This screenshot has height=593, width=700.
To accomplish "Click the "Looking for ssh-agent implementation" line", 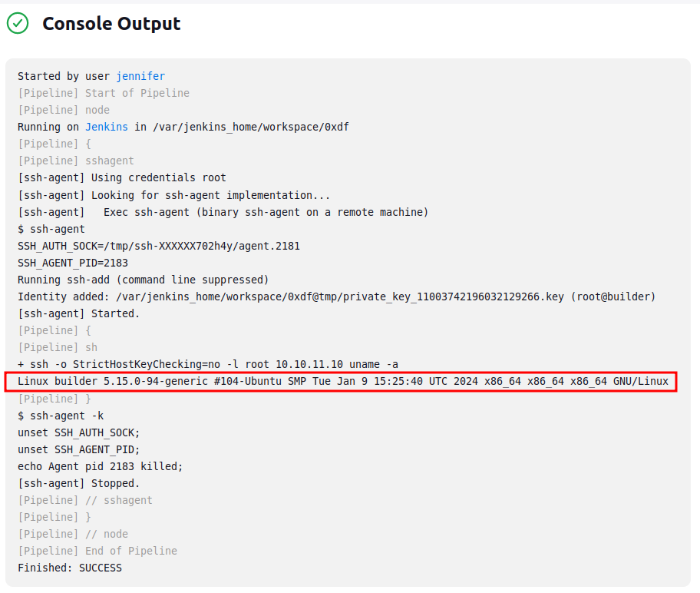I will click(x=173, y=195).
